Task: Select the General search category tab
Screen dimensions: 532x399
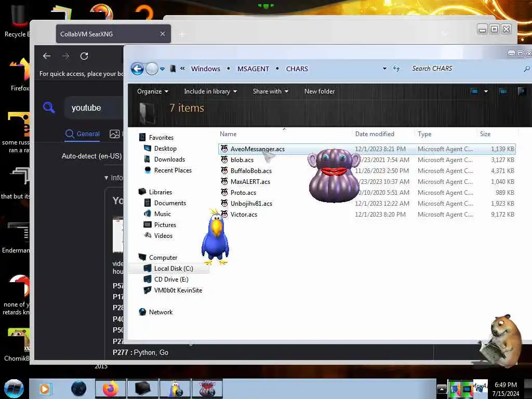Action: (83, 134)
